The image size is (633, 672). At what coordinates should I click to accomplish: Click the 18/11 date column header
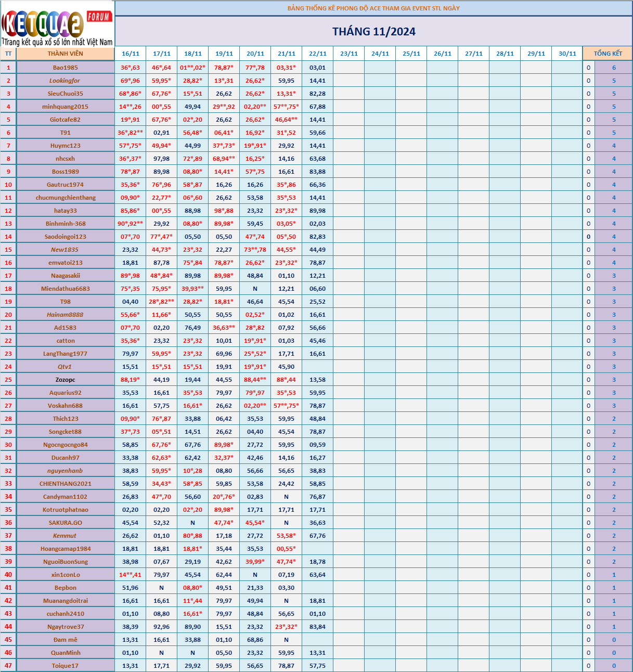pos(193,54)
